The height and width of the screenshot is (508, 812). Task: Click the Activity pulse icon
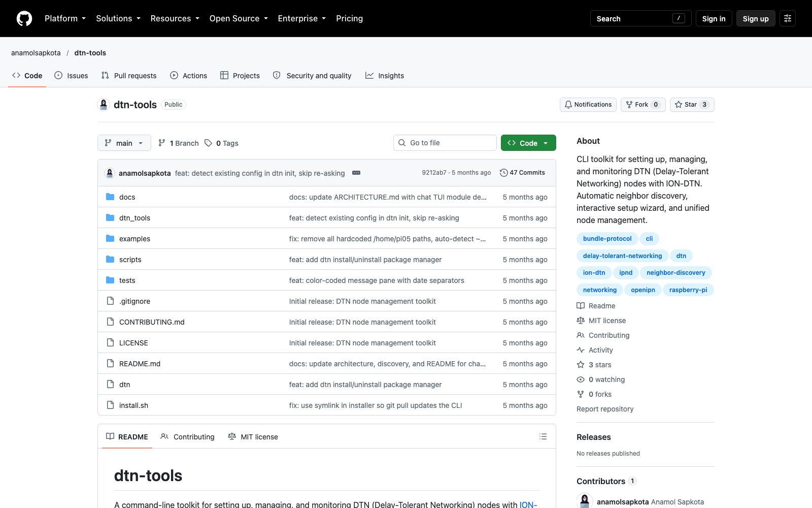tap(581, 350)
